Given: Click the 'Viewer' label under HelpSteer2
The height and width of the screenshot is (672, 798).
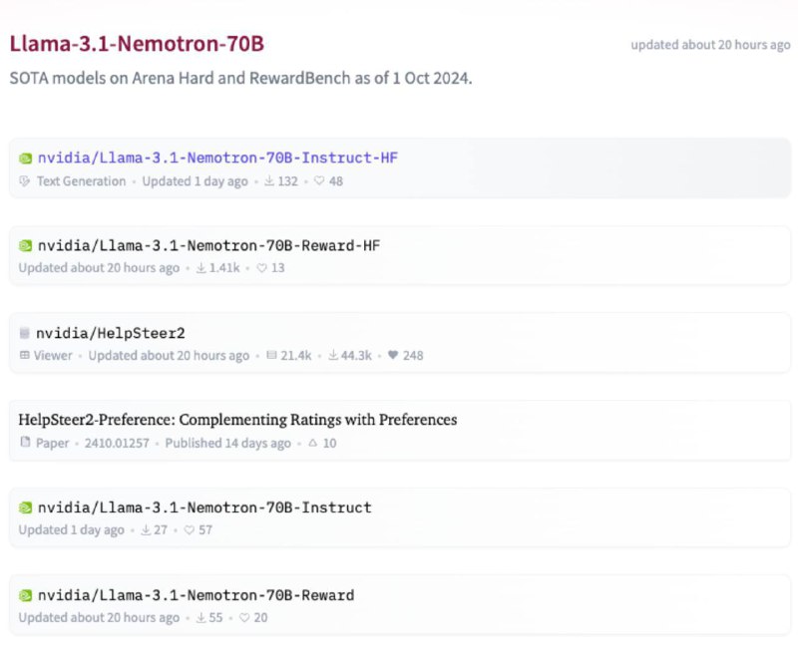Looking at the screenshot, I should click(53, 355).
